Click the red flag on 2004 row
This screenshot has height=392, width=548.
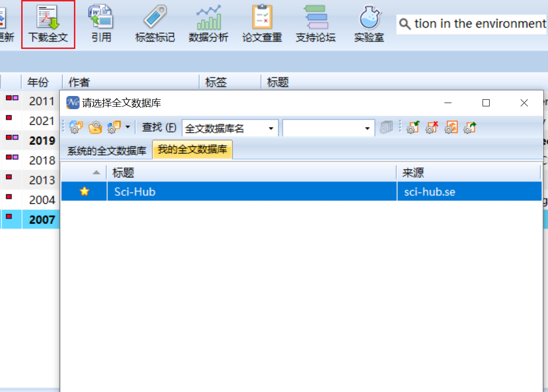[x=9, y=197]
